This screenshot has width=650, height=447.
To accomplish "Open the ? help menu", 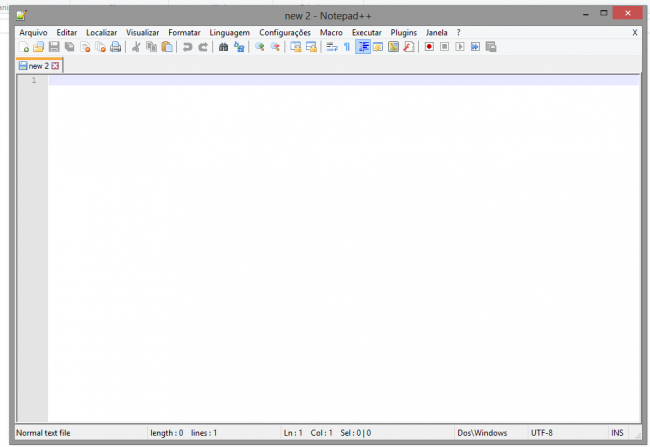I will click(x=458, y=32).
